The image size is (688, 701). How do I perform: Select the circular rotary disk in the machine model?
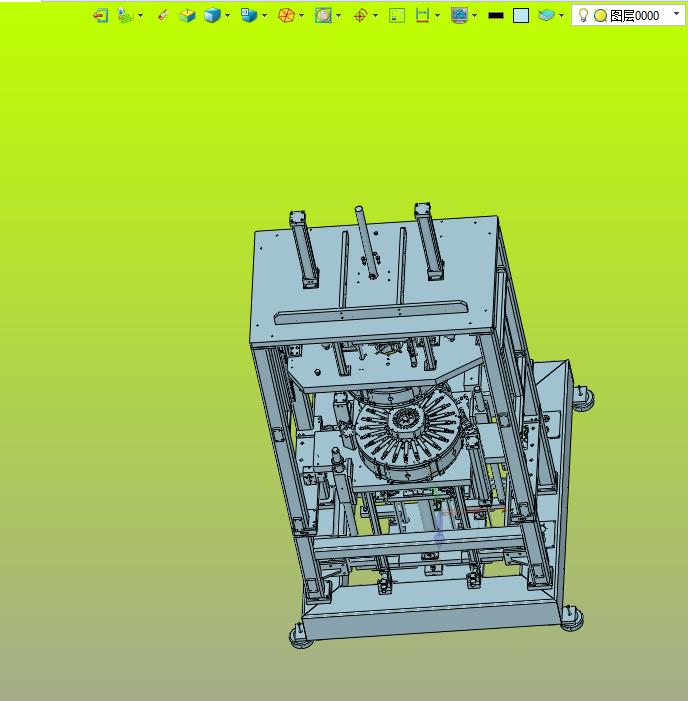[408, 437]
